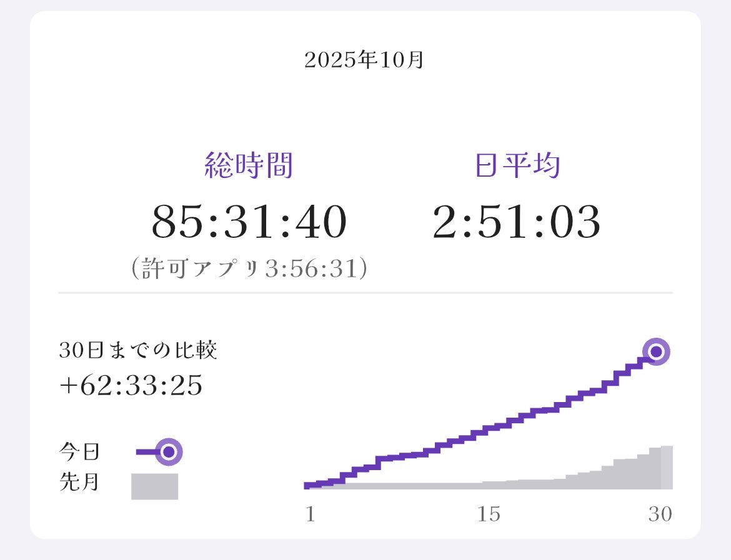Click the start of the purple line
The width and height of the screenshot is (731, 560).
[x=309, y=485]
